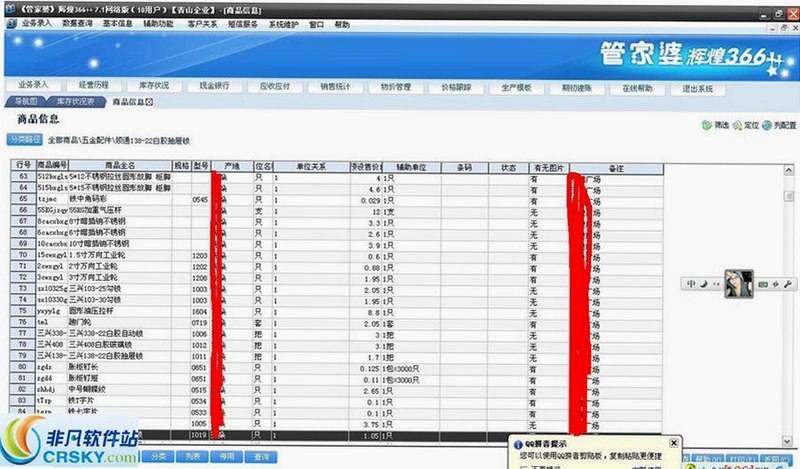This screenshot has width=800, height=469.
Task: Open the 系统维护 menu
Action: pyautogui.click(x=283, y=24)
